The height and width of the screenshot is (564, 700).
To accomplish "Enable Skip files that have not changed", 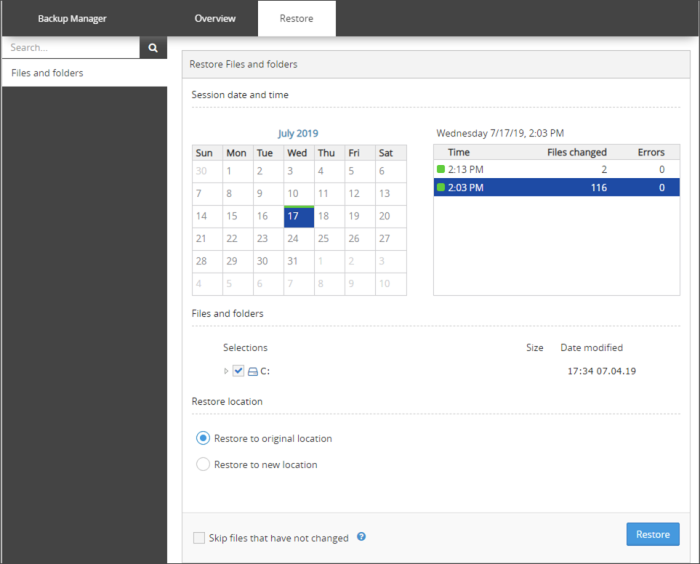I will pos(200,538).
